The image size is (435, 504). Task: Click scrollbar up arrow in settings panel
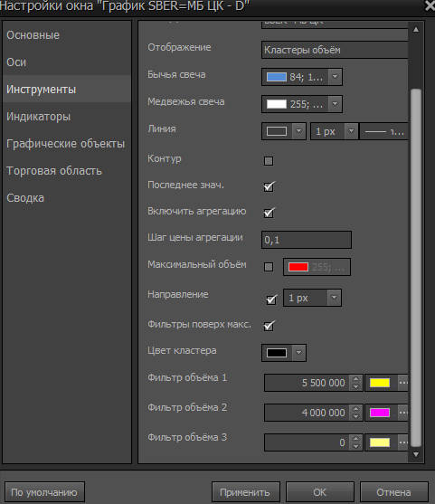pyautogui.click(x=416, y=30)
